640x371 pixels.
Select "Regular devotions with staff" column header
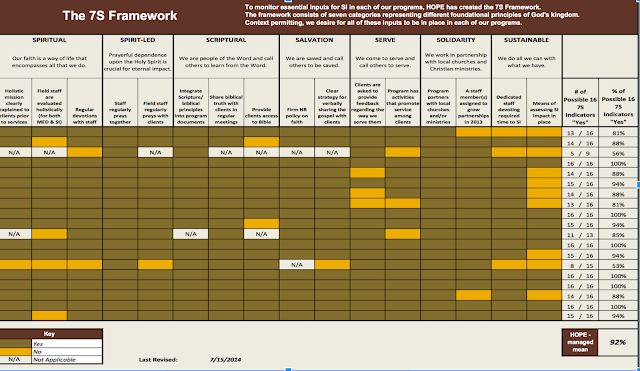click(x=84, y=116)
